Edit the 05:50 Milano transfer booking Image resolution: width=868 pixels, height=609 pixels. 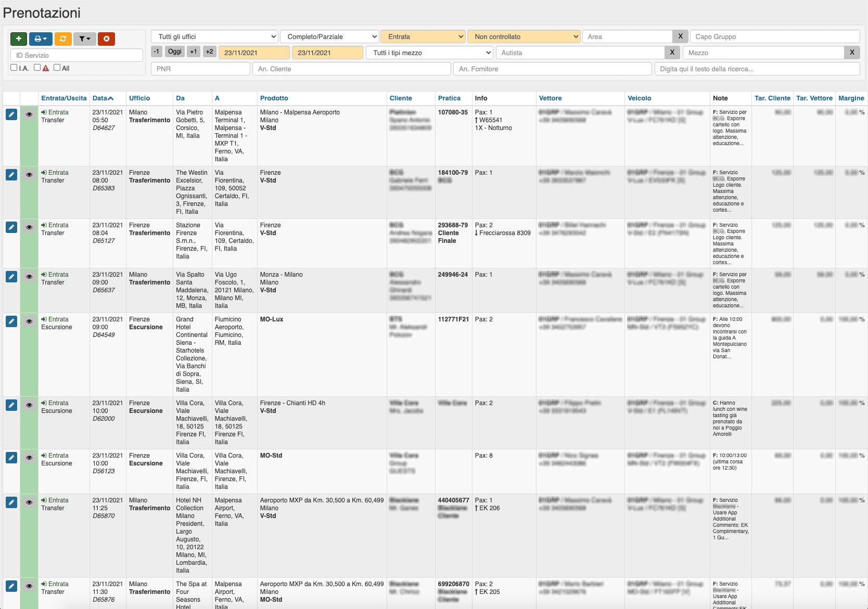(x=11, y=114)
